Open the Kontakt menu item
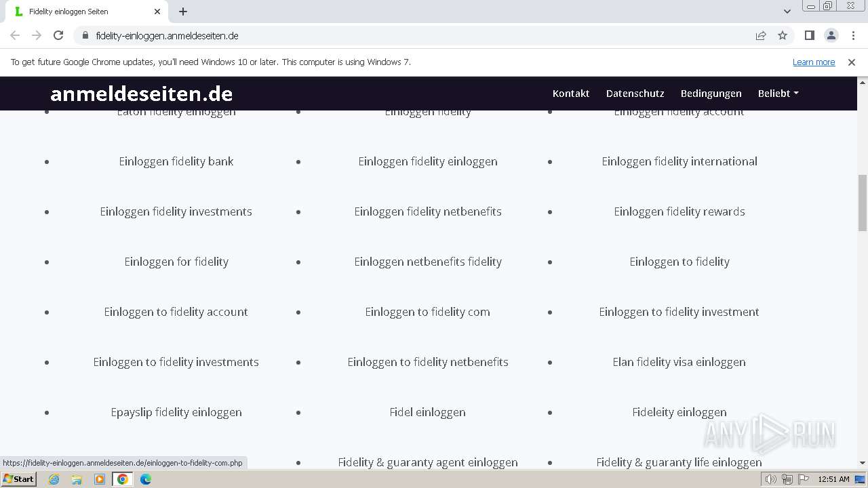The height and width of the screenshot is (488, 868). (571, 94)
